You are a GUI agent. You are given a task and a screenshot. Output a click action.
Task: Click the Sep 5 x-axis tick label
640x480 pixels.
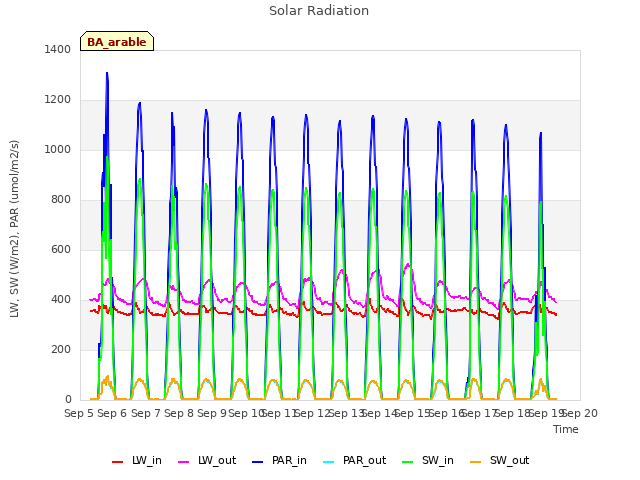79,414
